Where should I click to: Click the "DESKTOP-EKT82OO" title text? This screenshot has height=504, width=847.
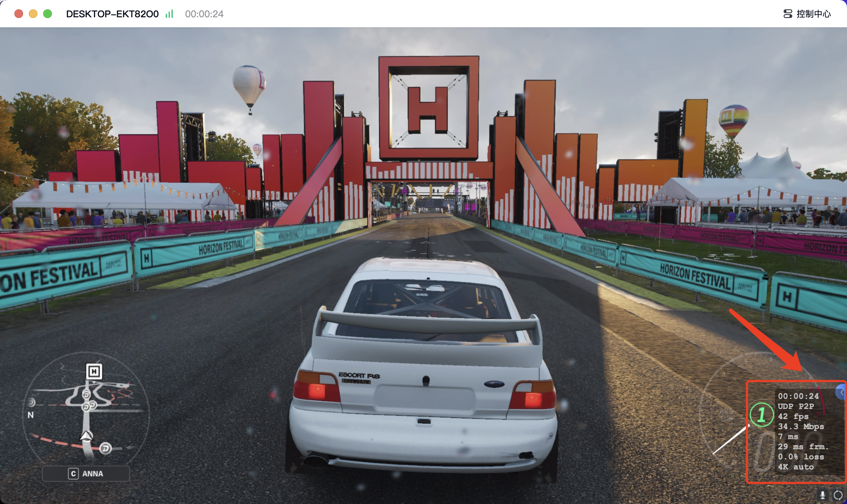click(x=112, y=14)
